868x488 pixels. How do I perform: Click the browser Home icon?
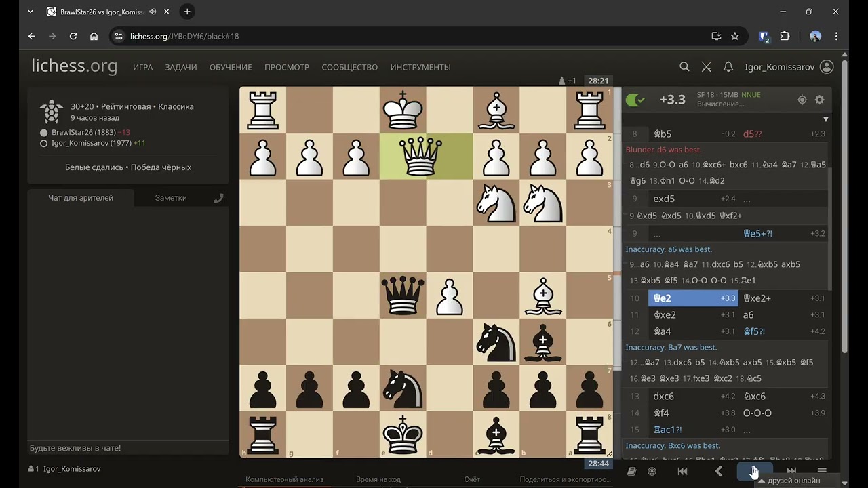pos(94,36)
